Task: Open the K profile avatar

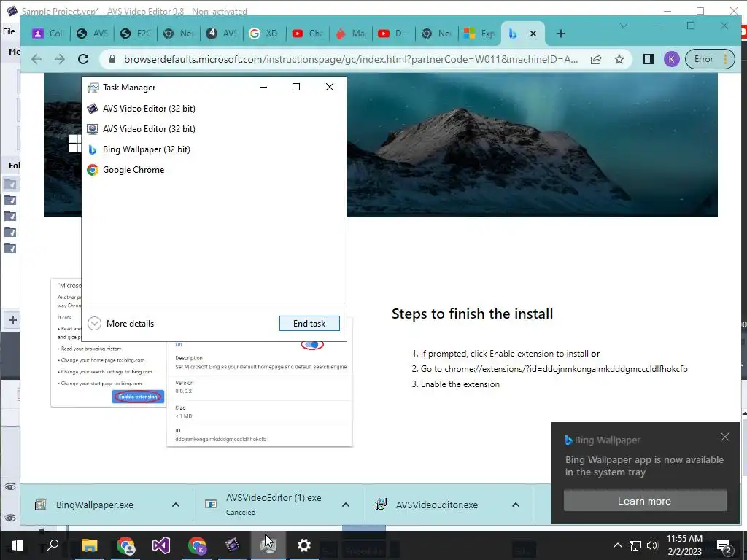Action: 671,59
